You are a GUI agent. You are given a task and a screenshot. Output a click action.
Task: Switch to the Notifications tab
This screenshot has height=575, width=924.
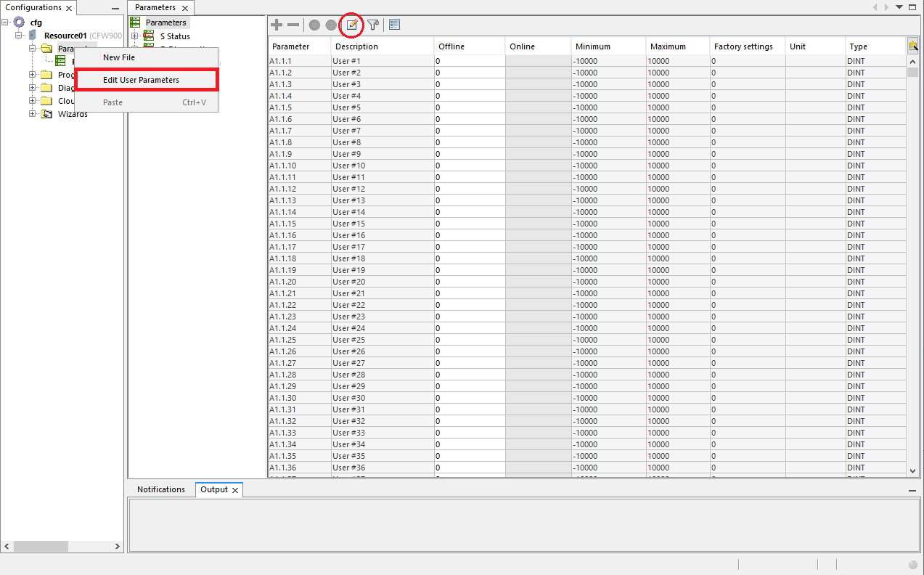tap(160, 489)
